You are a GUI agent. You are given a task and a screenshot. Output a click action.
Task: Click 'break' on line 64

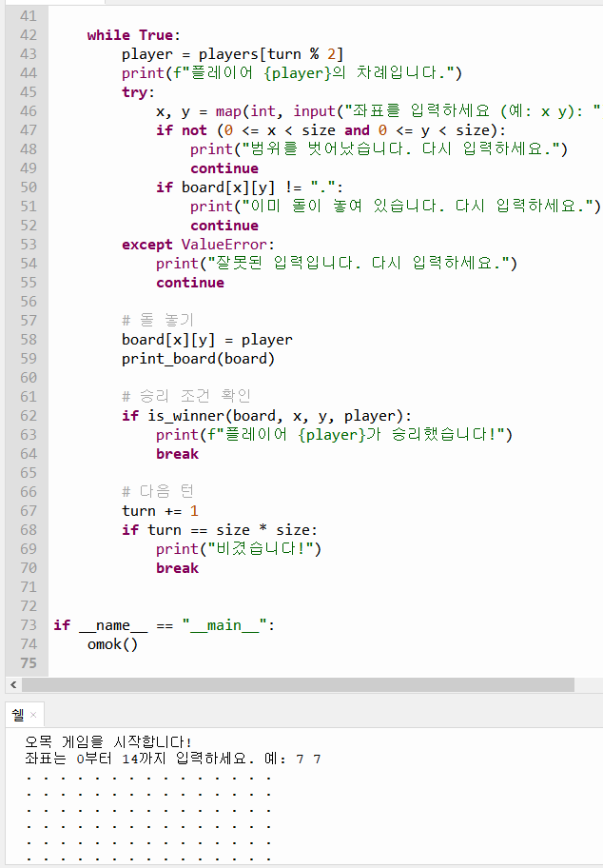coord(177,454)
